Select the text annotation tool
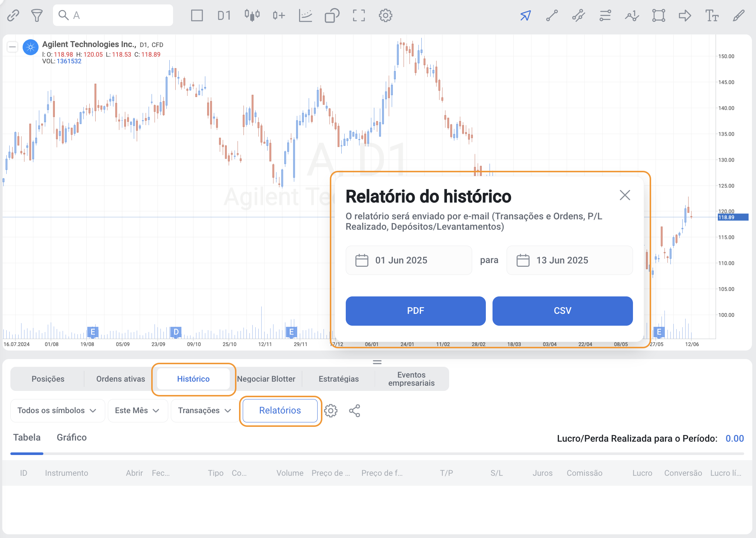The width and height of the screenshot is (756, 538). [x=712, y=16]
